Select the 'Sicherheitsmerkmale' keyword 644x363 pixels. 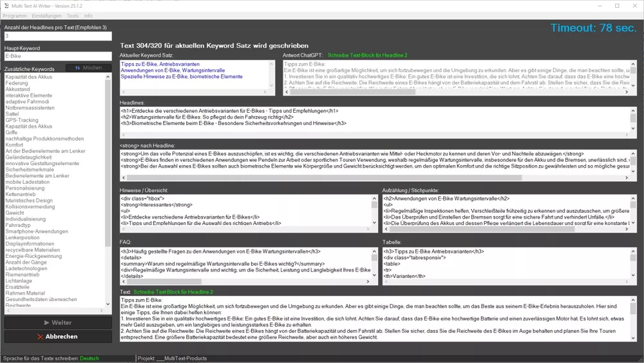pos(30,170)
